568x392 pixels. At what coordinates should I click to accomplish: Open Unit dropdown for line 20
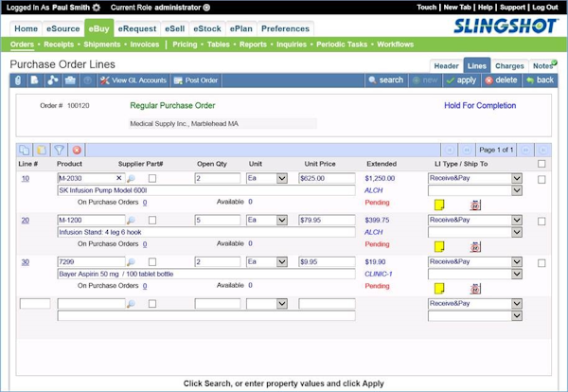[x=282, y=220]
